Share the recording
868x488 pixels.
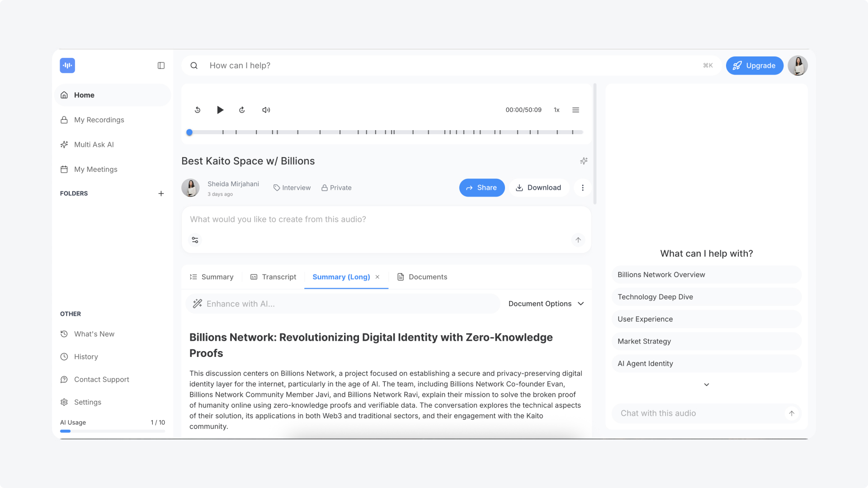click(x=482, y=188)
